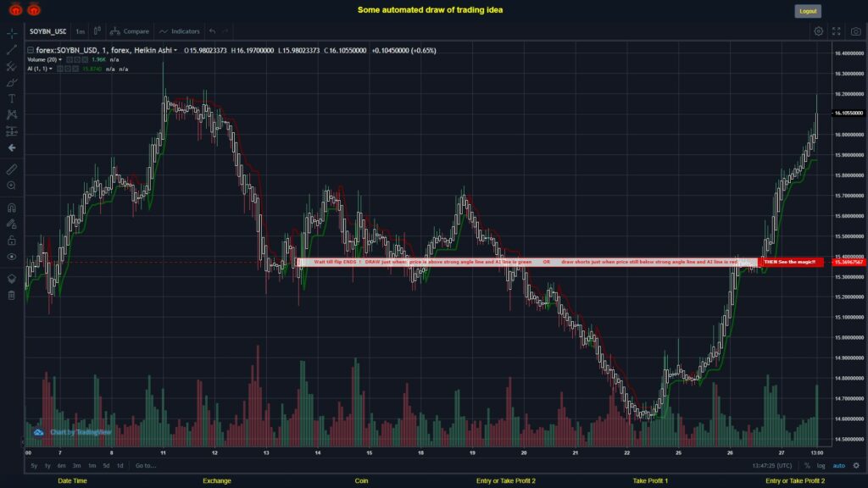The height and width of the screenshot is (488, 868).
Task: Take a chart snapshot with camera icon
Action: point(856,31)
